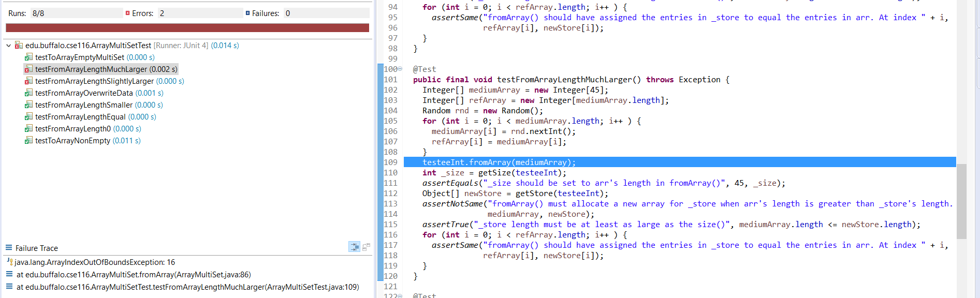Viewport: 980px width, 298px height.
Task: Open the ArrayMultiSetTest.java:109 stack frame
Action: (x=187, y=287)
